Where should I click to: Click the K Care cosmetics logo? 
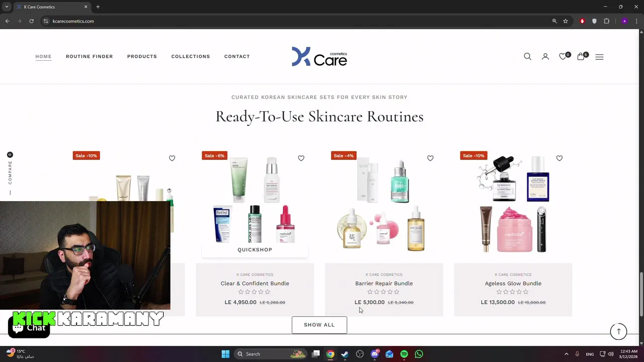point(319,57)
